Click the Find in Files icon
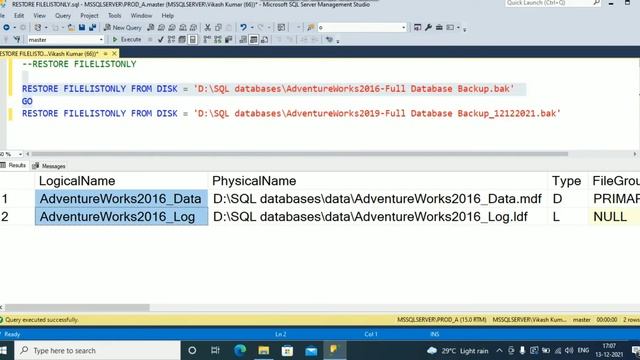 point(311,27)
